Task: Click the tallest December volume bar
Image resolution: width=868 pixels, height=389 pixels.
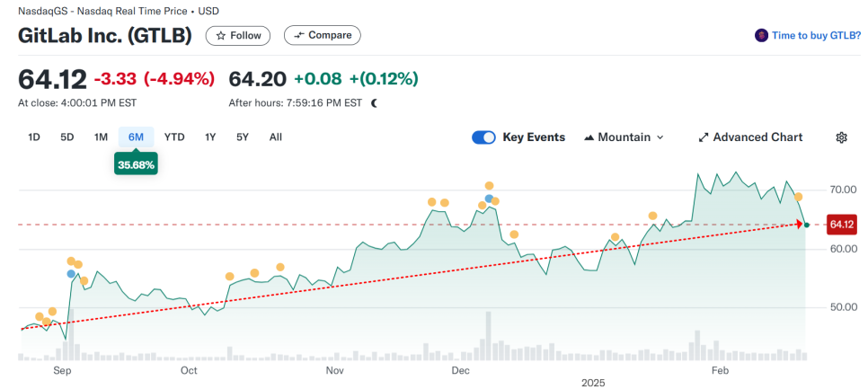Action: coord(488,336)
